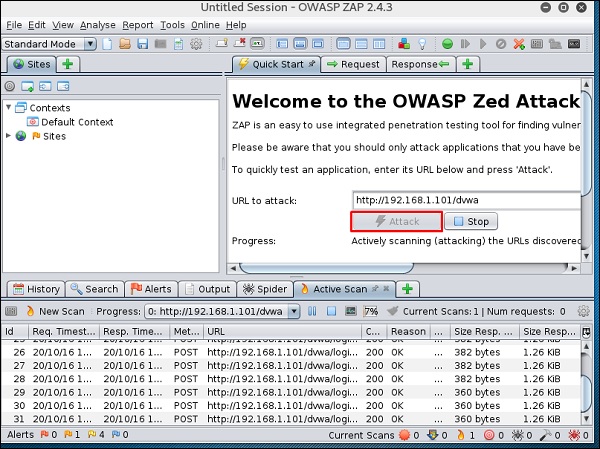Click the light bulb icon in the toolbar
The image size is (600, 449).
[422, 44]
